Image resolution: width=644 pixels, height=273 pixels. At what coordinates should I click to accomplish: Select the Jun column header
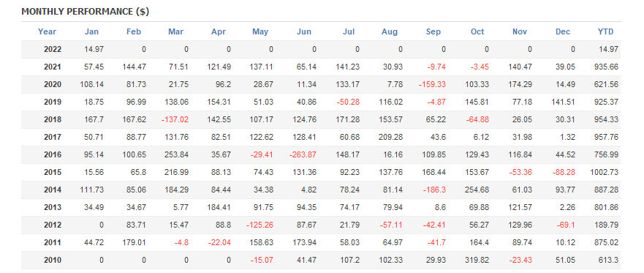click(x=304, y=31)
